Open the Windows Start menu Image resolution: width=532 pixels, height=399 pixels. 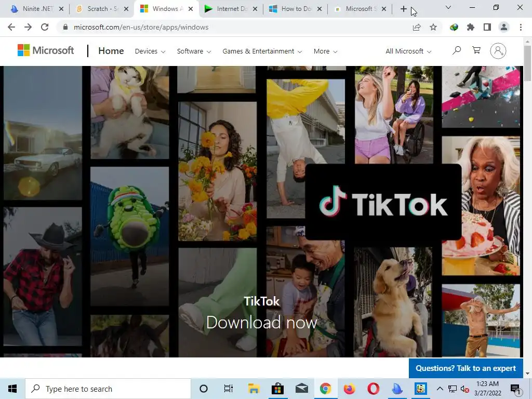coord(12,389)
